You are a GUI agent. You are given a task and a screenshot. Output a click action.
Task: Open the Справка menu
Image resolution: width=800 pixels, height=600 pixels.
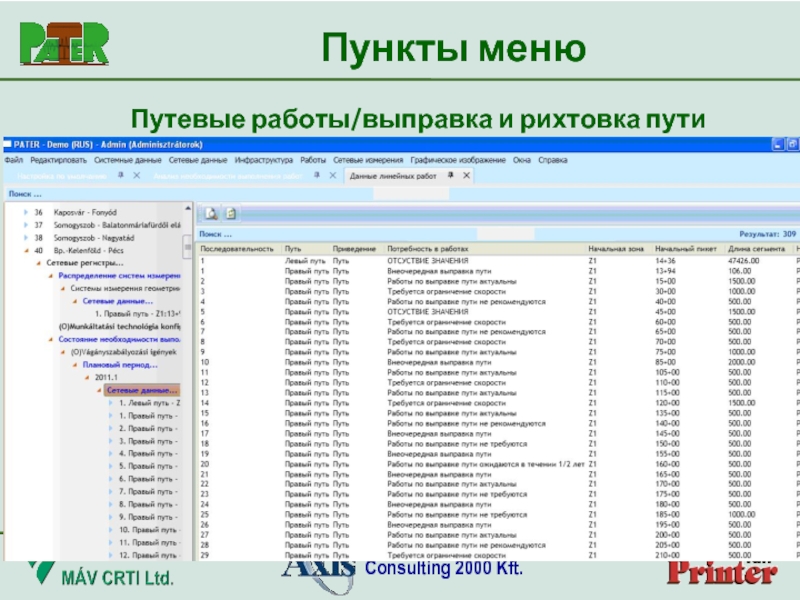tap(552, 160)
